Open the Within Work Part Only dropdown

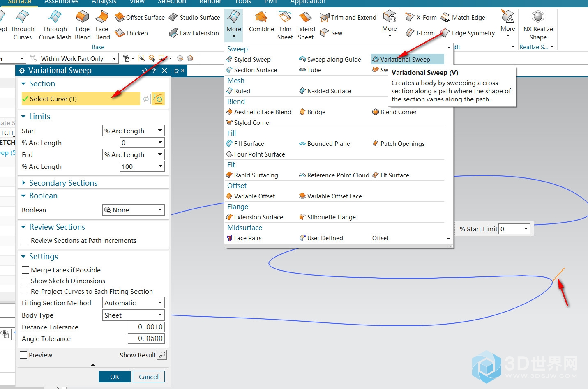[79, 58]
